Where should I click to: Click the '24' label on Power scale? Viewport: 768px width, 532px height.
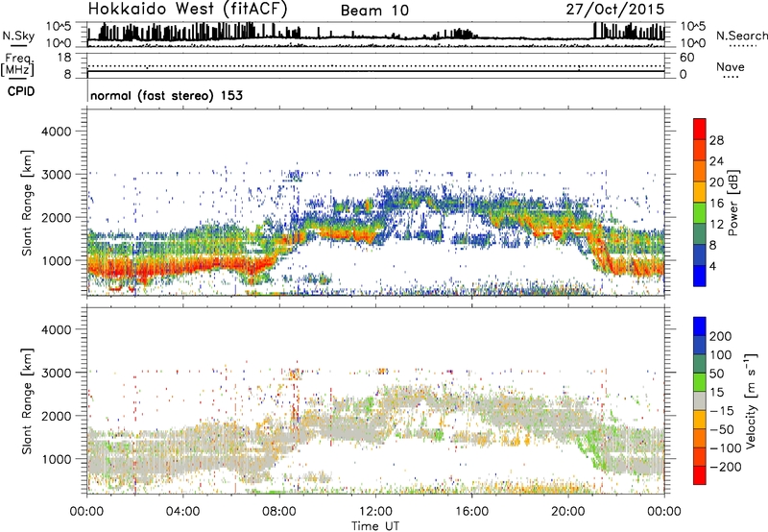point(716,161)
